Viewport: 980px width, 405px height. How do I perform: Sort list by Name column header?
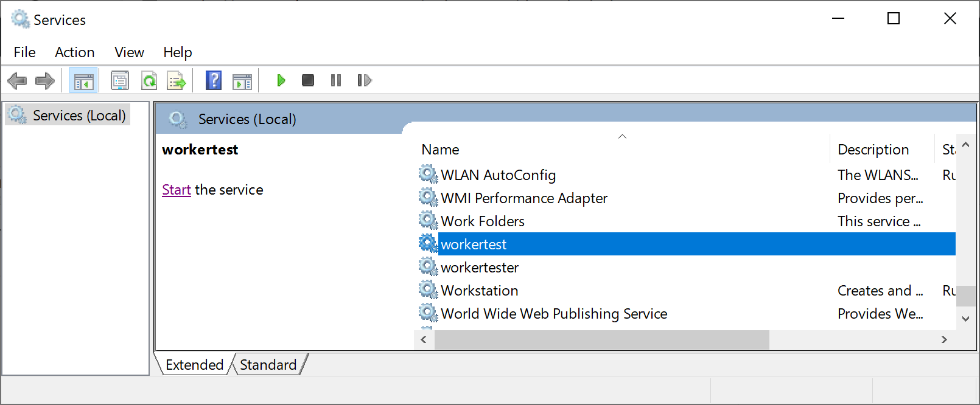(440, 150)
